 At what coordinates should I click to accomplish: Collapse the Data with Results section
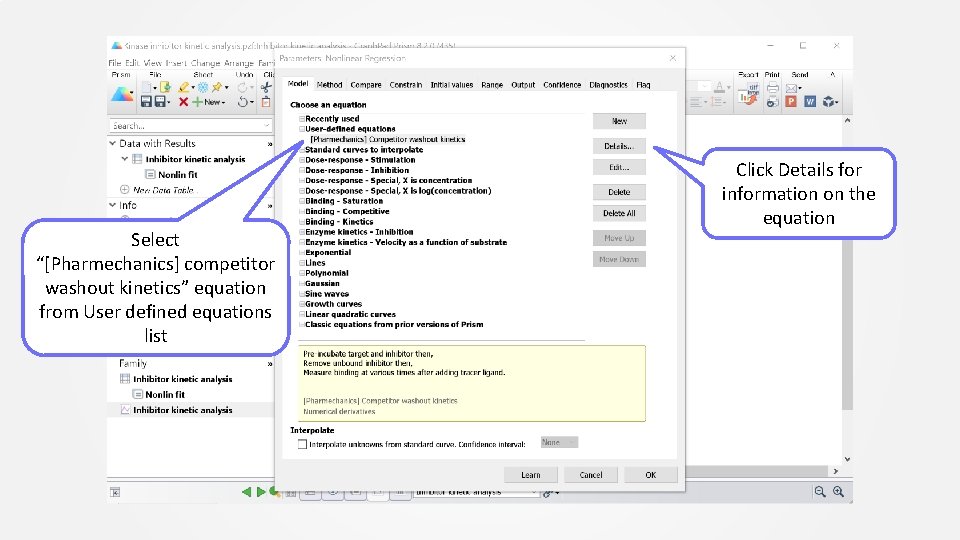tap(113, 143)
